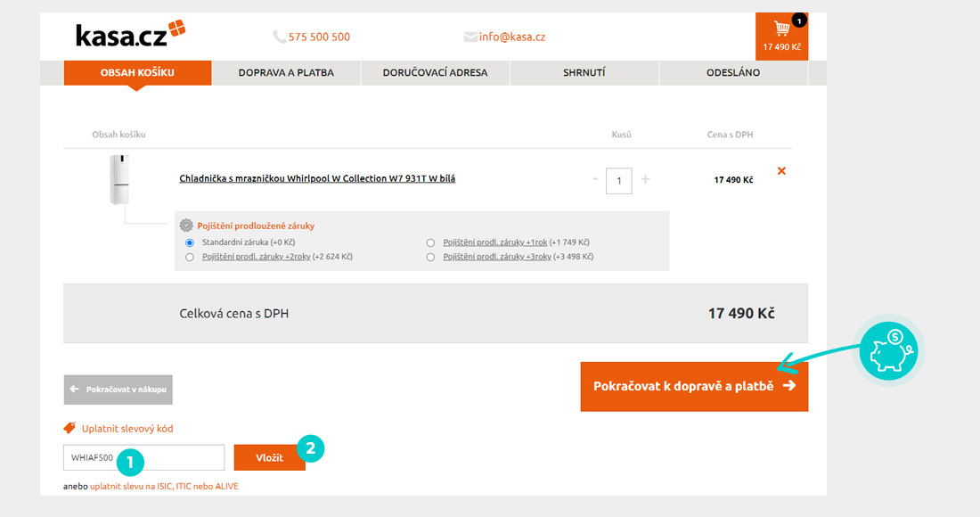Image resolution: width=980 pixels, height=517 pixels.
Task: Click the Pojištění prodloužené záruky heading
Action: [x=256, y=226]
